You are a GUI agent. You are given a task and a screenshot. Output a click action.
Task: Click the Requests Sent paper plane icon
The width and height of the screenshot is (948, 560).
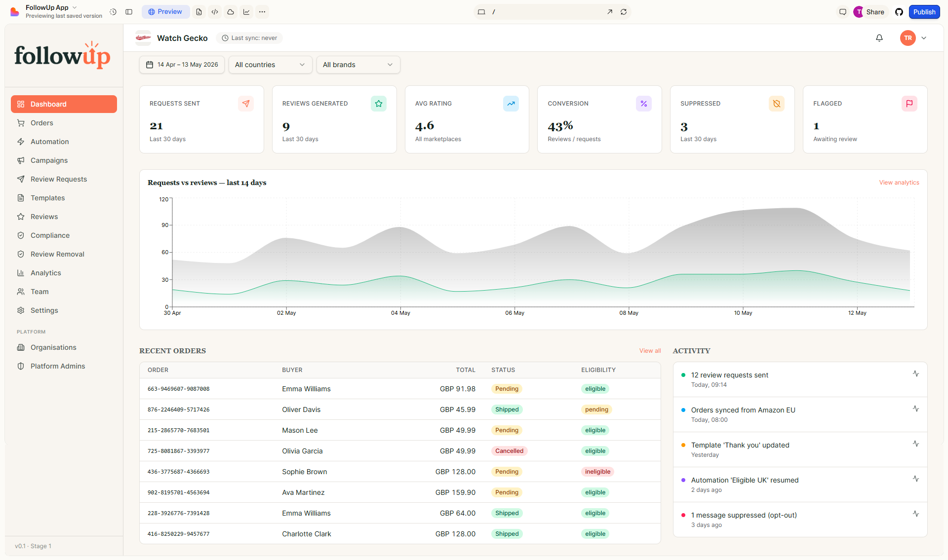click(x=246, y=104)
